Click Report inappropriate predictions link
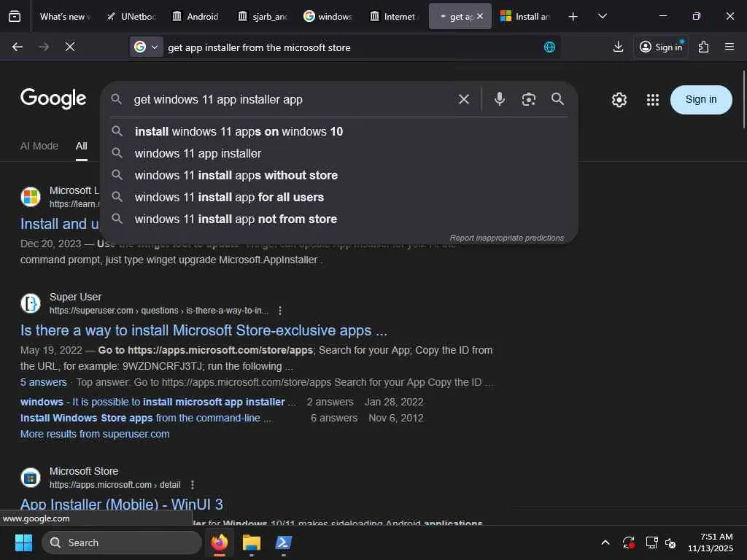747x560 pixels. (x=506, y=238)
